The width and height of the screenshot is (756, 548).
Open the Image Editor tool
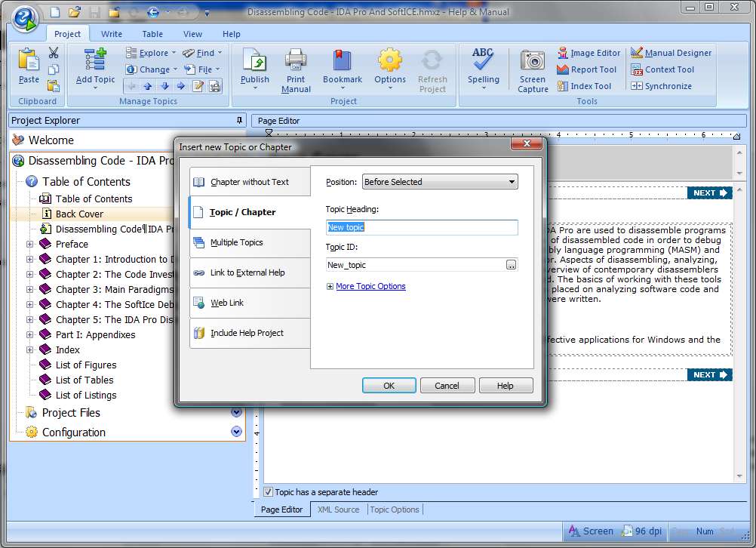click(589, 53)
